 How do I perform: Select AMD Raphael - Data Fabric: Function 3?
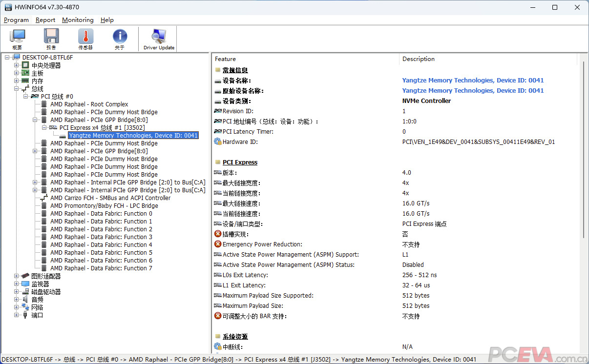point(101,237)
